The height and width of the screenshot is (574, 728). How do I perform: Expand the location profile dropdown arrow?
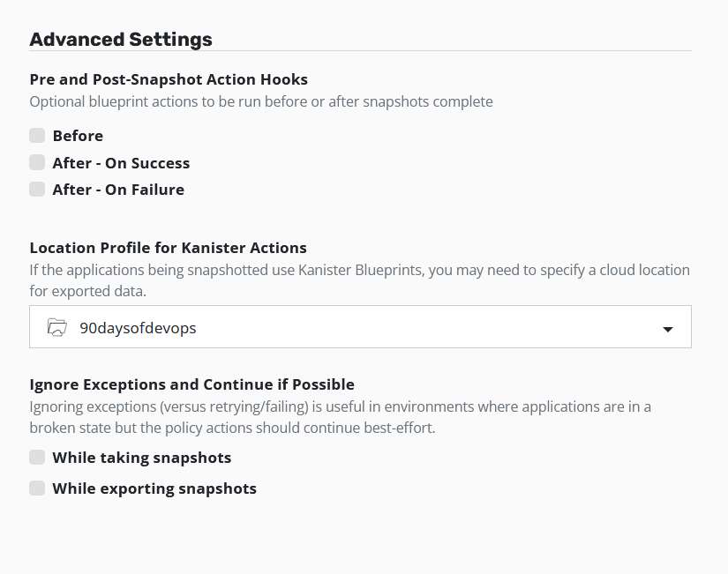668,329
